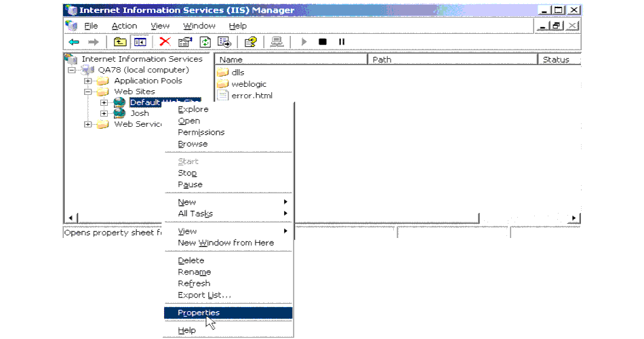This screenshot has height=339, width=644.
Task: Click the error.html file icon
Action: pos(222,96)
